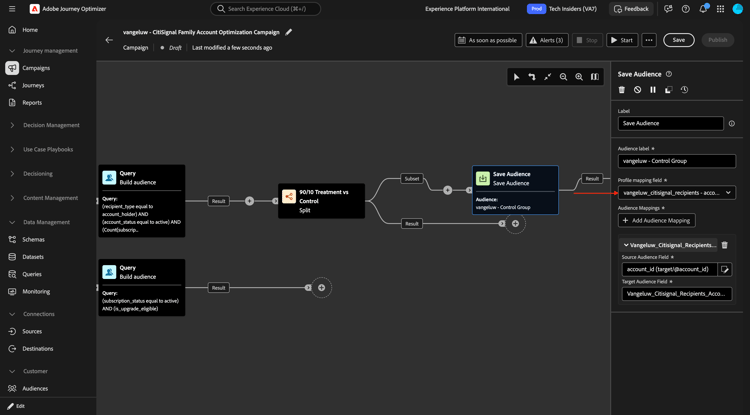Open notifications bell
The height and width of the screenshot is (415, 750).
703,9
